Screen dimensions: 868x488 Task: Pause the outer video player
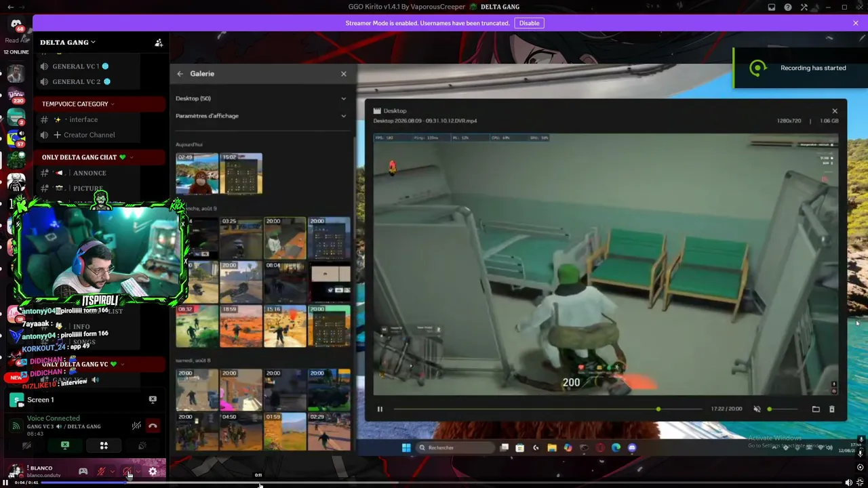[x=5, y=483]
